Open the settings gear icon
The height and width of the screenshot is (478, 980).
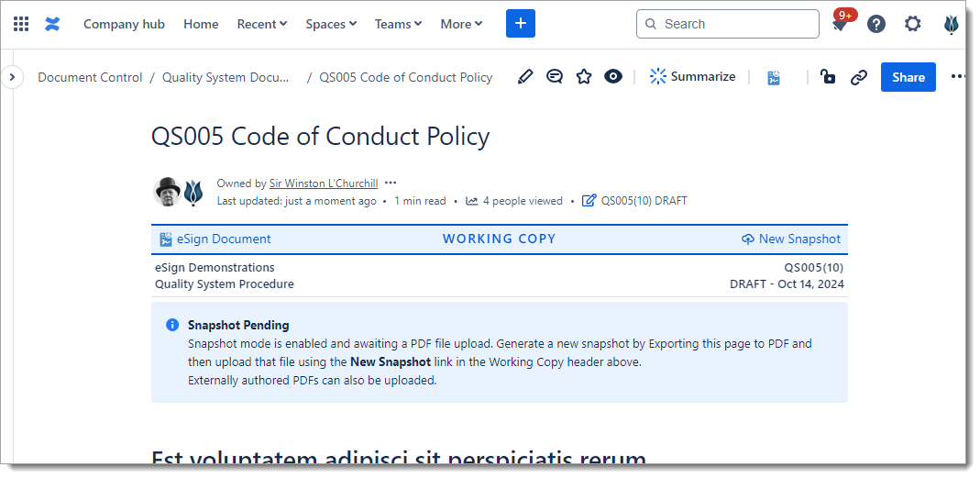tap(913, 24)
